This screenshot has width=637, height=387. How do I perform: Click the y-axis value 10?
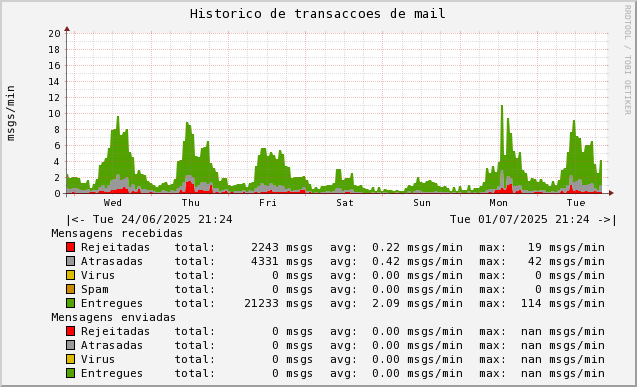54,114
